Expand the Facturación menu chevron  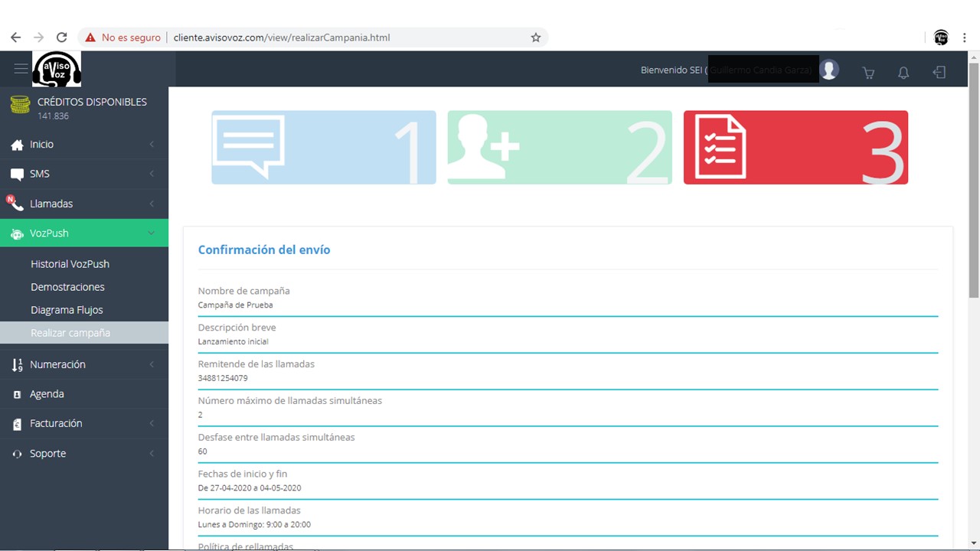(x=152, y=424)
